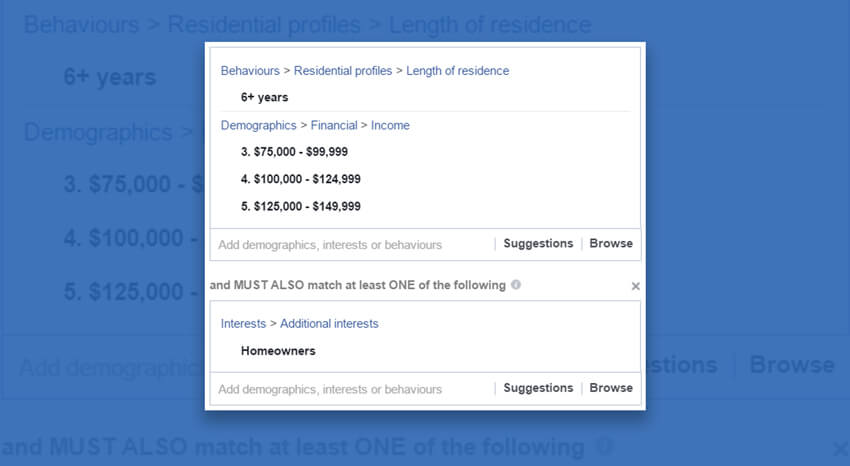Open the Length of residence link
This screenshot has height=466, width=850.
(458, 71)
